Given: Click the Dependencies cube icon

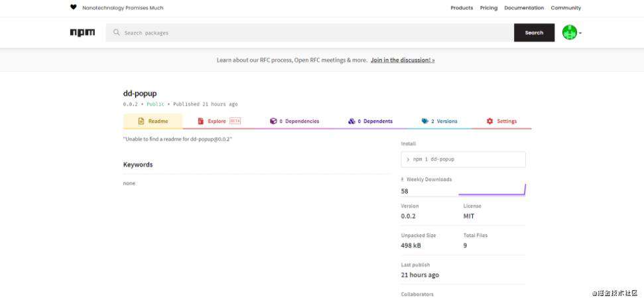Looking at the screenshot, I should pos(273,121).
